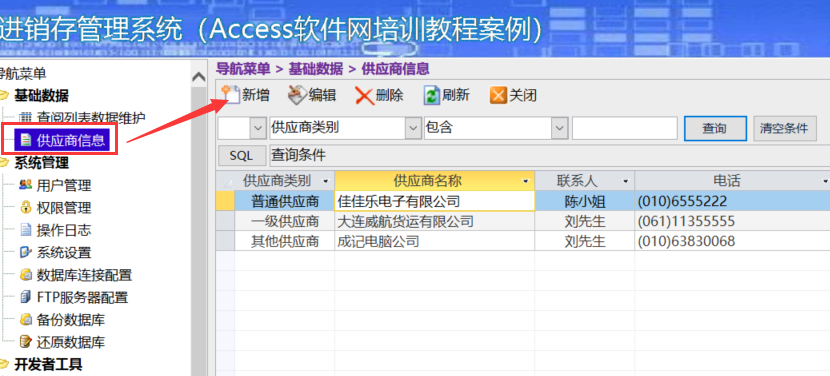Expand the 开发者工具 tree group
The image size is (830, 376).
tap(48, 364)
